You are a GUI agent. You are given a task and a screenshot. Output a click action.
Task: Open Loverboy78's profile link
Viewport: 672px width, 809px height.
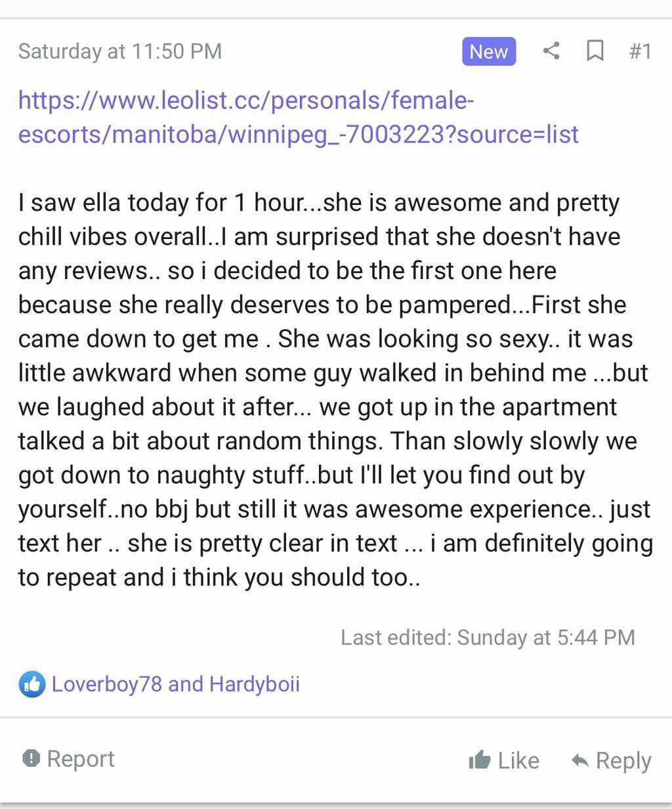[x=106, y=684]
